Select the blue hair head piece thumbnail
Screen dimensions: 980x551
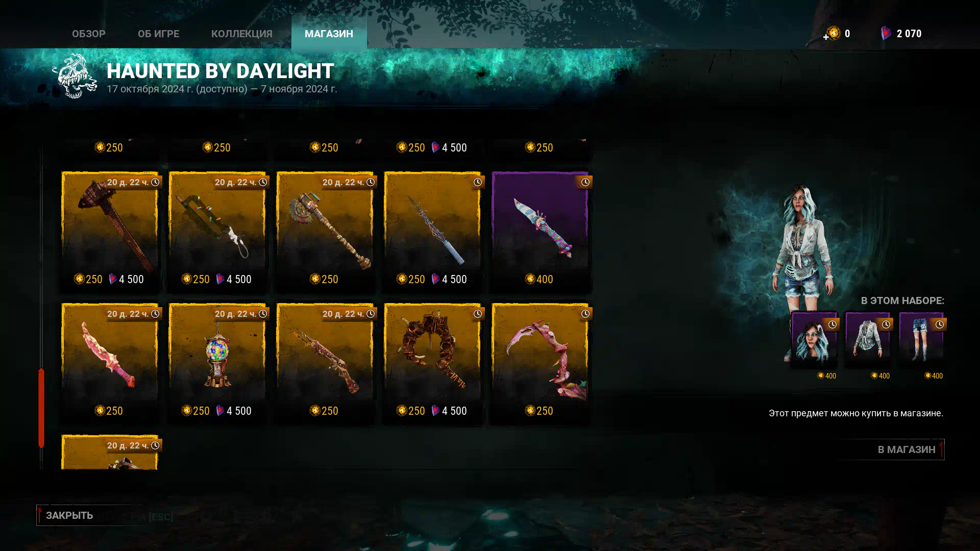[814, 340]
